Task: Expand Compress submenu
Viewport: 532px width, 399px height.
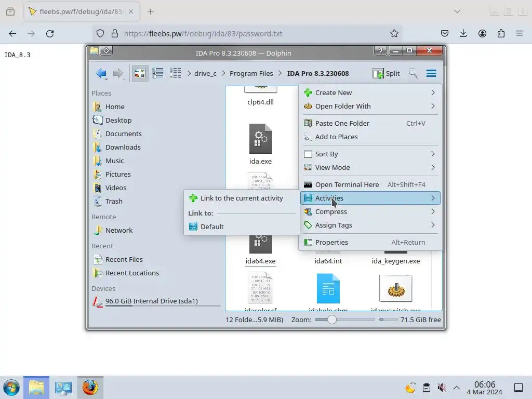Action: pyautogui.click(x=370, y=212)
